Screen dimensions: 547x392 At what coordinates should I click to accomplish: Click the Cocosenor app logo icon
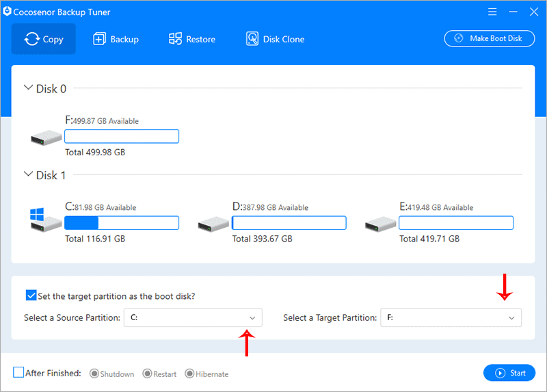click(8, 12)
